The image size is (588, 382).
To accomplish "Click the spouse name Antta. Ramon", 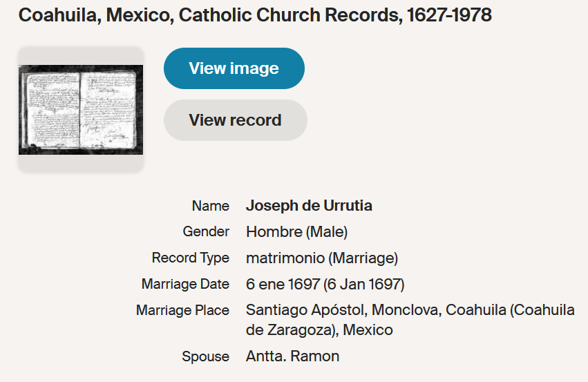I will [292, 356].
